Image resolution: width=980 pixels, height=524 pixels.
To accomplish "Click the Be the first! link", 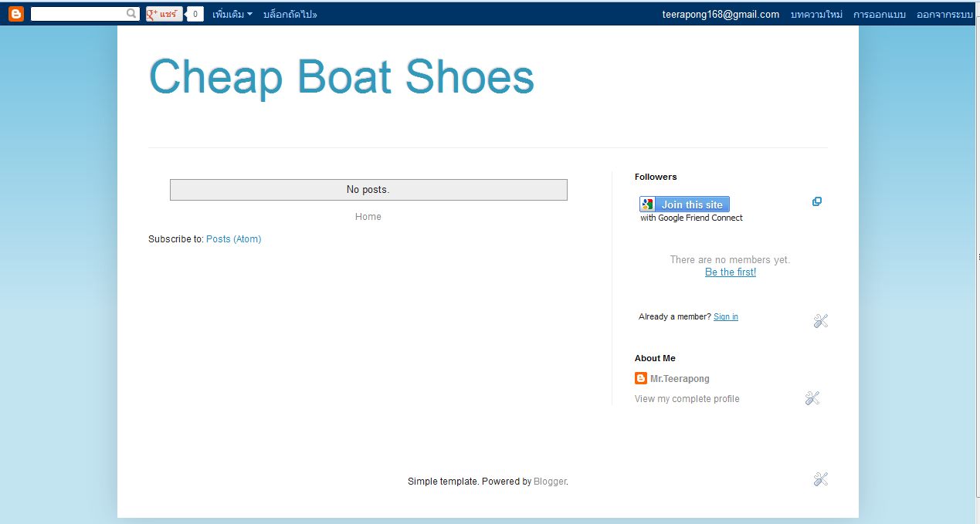I will click(x=731, y=272).
